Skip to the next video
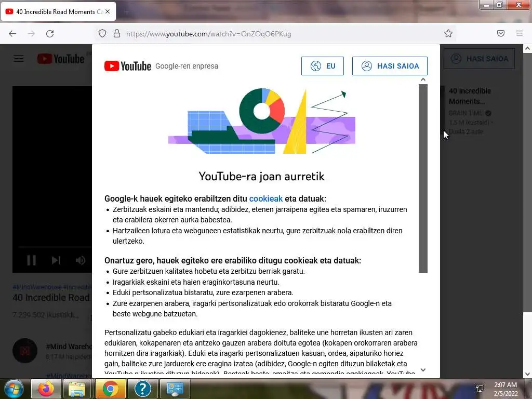532x399 pixels. point(56,260)
